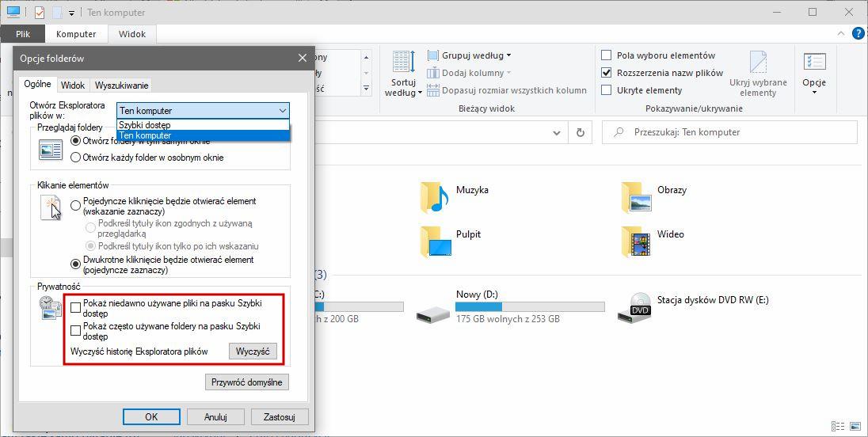
Task: Close the Opcje folderów dialog
Action: click(303, 58)
